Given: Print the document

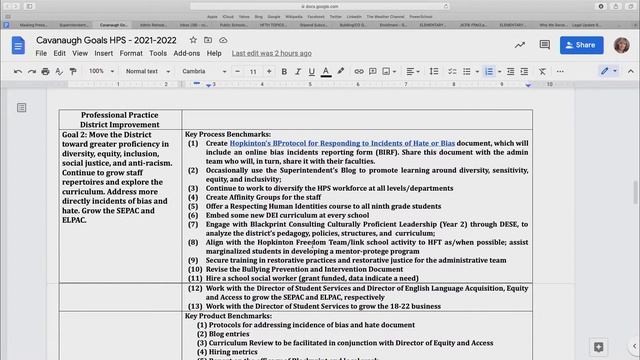Looking at the screenshot, I should (45, 71).
